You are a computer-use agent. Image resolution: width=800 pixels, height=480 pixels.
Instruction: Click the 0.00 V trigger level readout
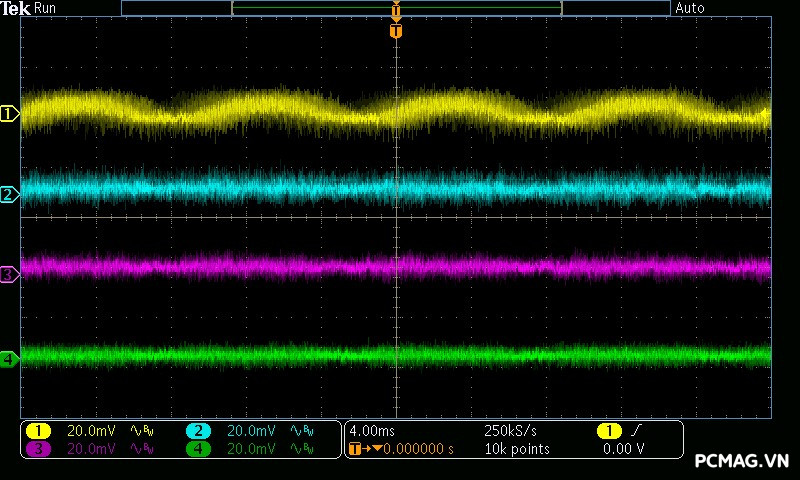coord(623,449)
